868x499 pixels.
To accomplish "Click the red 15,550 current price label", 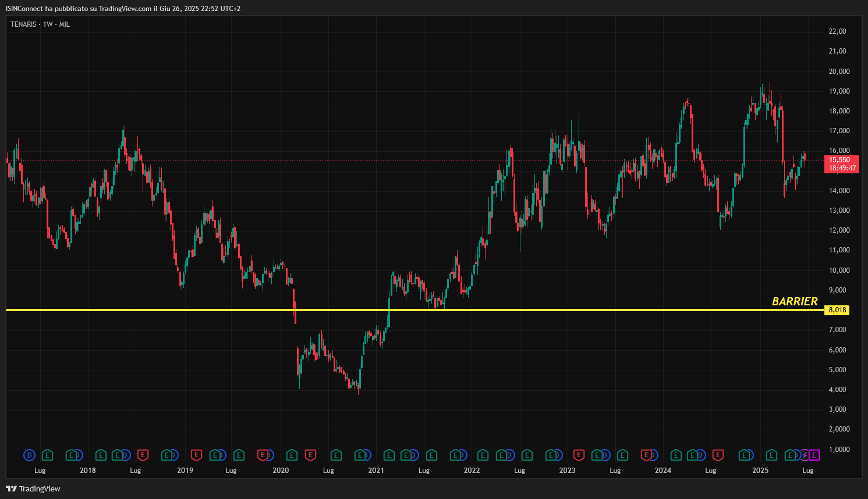I will [x=839, y=160].
